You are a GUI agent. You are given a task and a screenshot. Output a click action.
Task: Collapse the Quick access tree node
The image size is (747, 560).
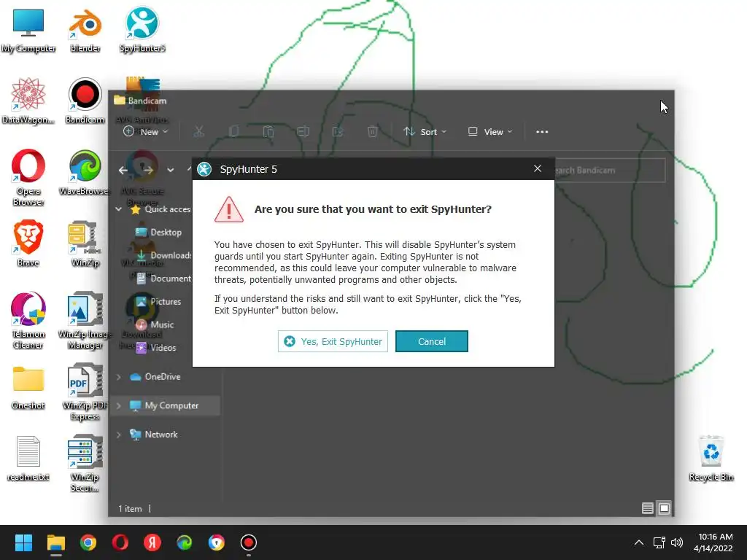[x=119, y=209]
